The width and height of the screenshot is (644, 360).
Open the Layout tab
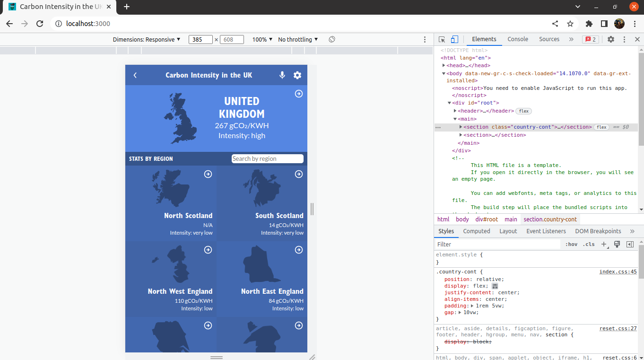pos(508,231)
